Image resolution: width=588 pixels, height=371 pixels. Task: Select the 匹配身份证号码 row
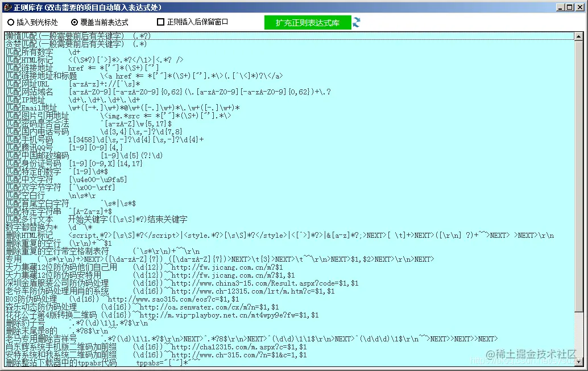[x=289, y=163]
